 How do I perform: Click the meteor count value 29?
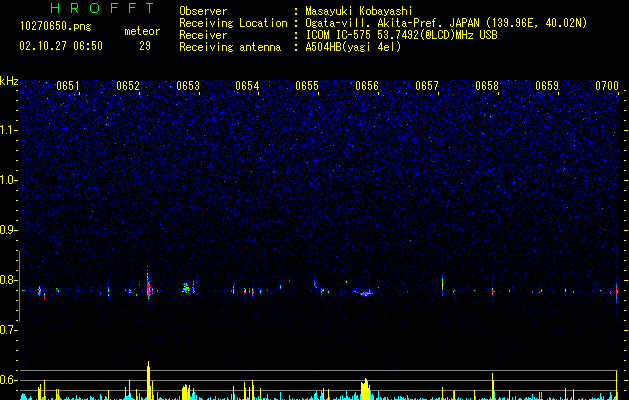(x=145, y=46)
